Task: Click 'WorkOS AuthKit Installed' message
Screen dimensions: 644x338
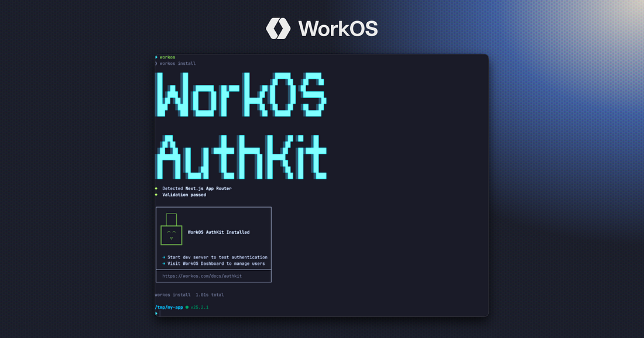Action: 218,232
